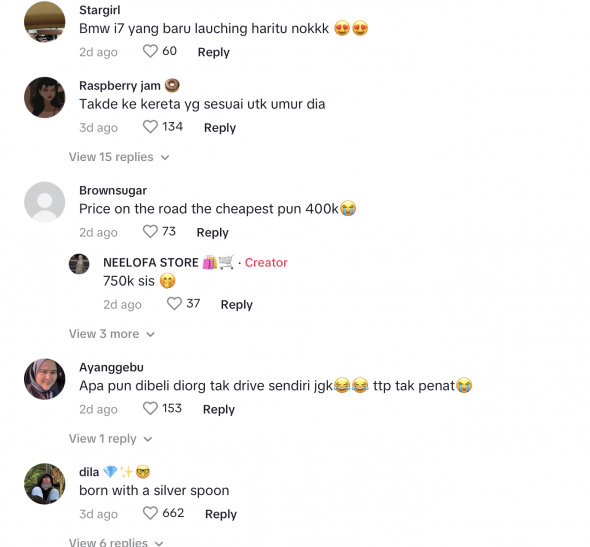Like Stargirl's BMW i7 comment
The width and height of the screenshot is (590, 547).
coord(150,51)
